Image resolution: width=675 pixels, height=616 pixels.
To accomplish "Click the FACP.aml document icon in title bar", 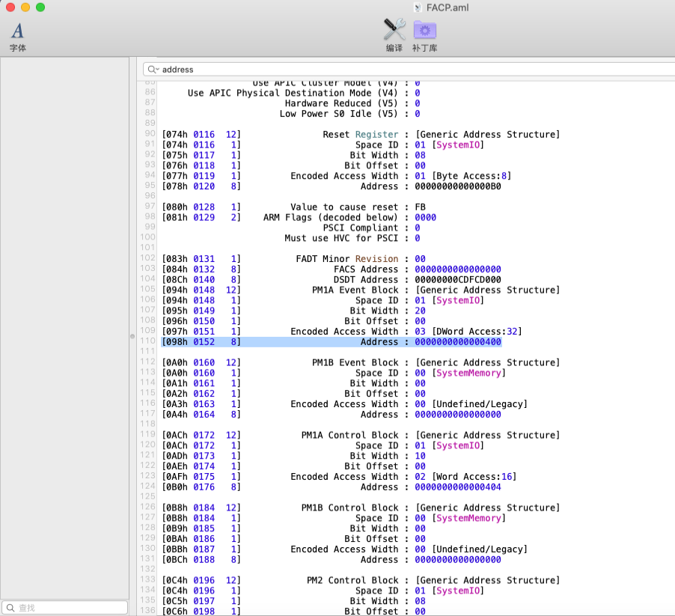I will click(418, 7).
